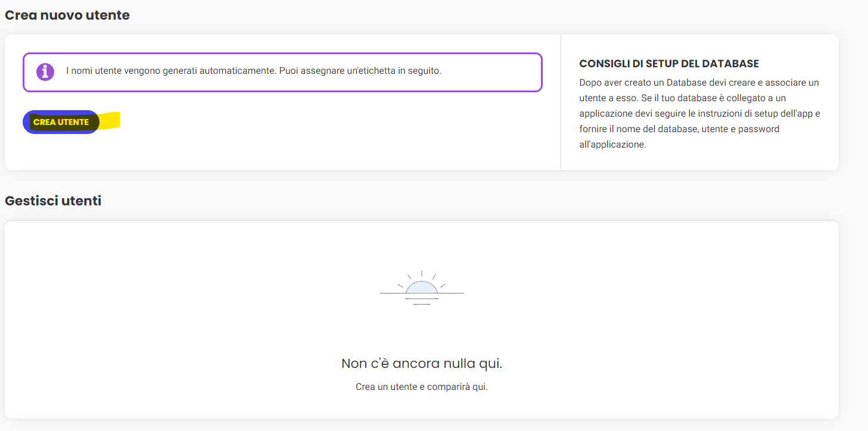Click the 'fornire il nome del database' line

click(x=679, y=129)
